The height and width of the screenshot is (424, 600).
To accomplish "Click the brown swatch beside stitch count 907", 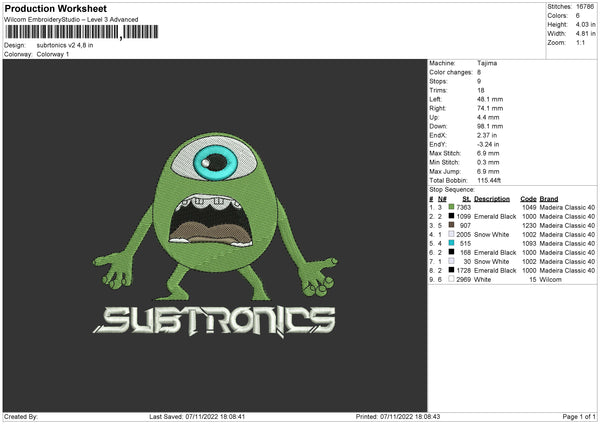I will pyautogui.click(x=451, y=225).
